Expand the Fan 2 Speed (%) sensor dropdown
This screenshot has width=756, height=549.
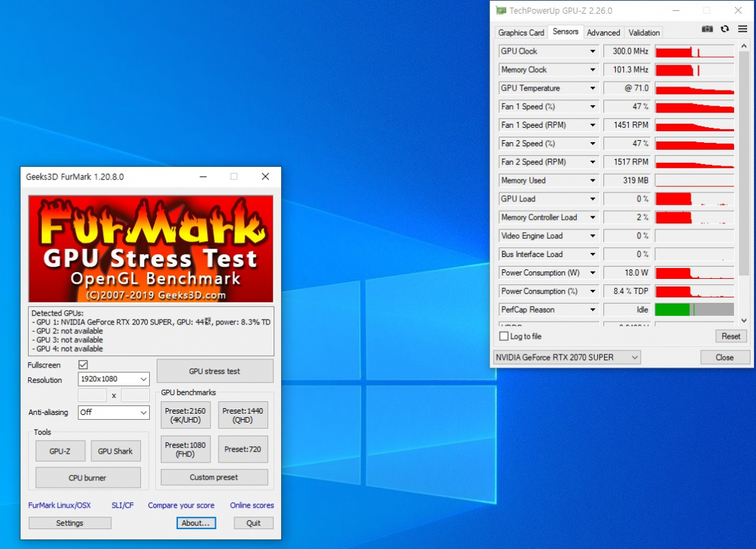(592, 144)
